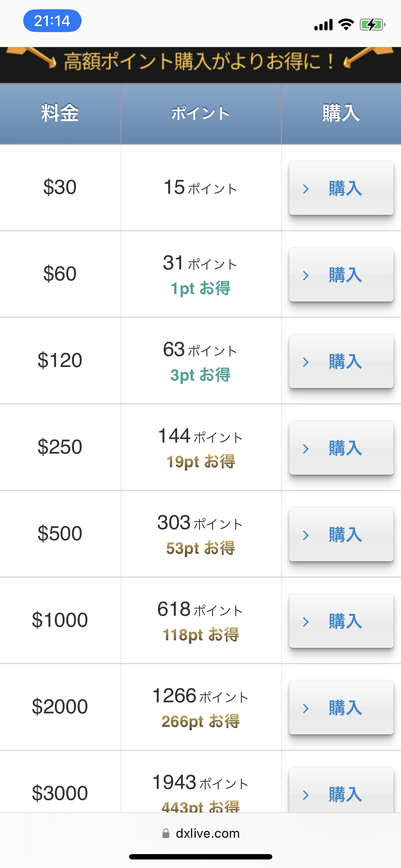The image size is (401, 868).
Task: Tap the 19pt お得 bonus text
Action: pos(201,462)
